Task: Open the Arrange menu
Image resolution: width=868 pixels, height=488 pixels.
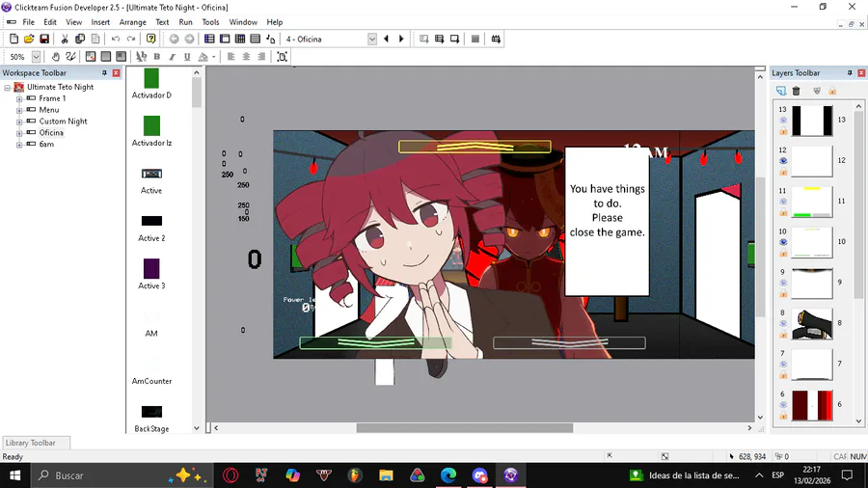Action: click(x=133, y=22)
